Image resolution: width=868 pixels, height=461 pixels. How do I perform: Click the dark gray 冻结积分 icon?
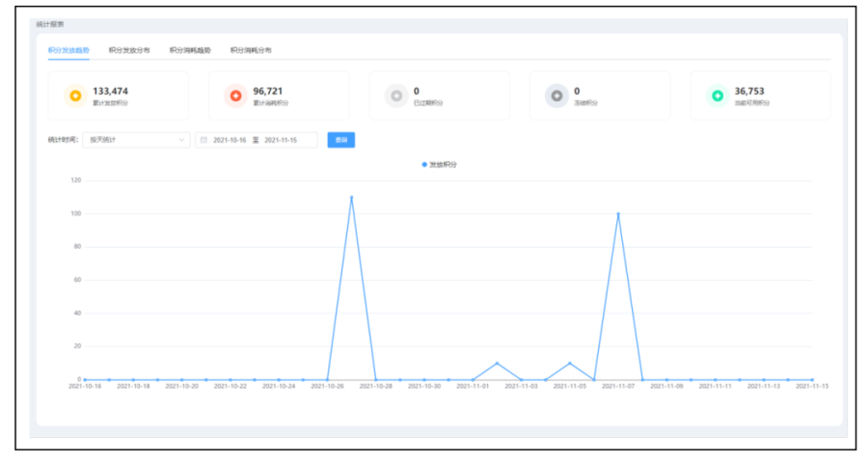click(556, 95)
